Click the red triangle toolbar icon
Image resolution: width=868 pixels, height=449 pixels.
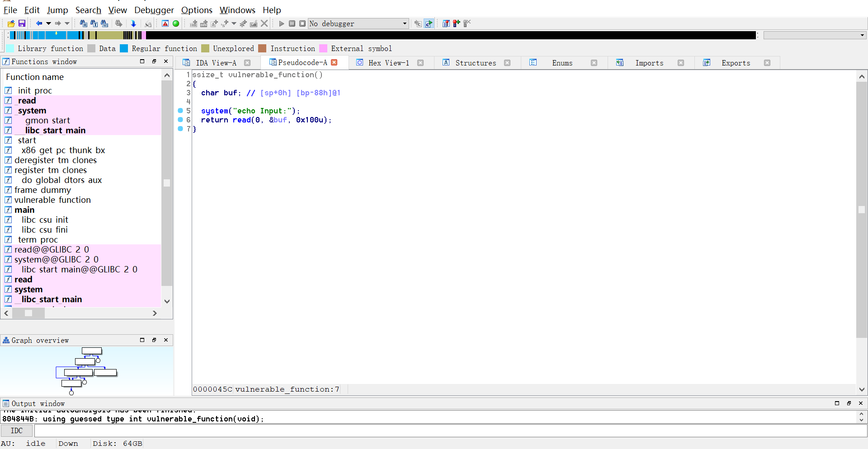click(x=165, y=23)
